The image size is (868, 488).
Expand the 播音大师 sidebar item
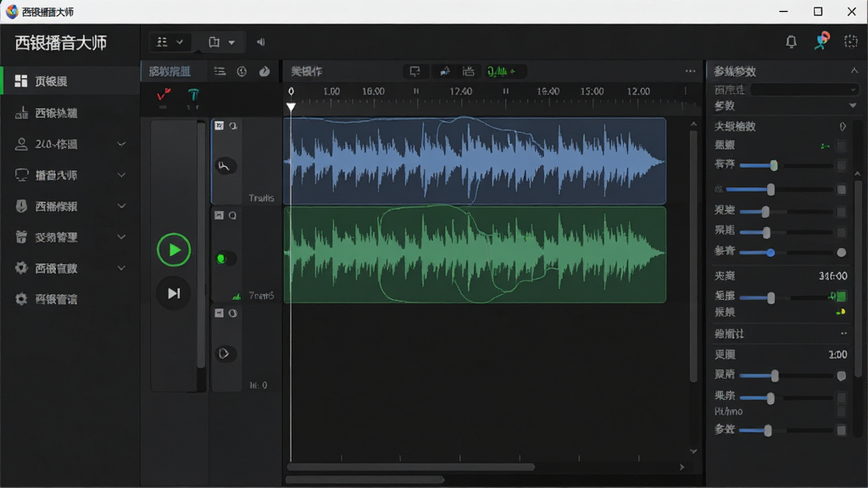[70, 175]
